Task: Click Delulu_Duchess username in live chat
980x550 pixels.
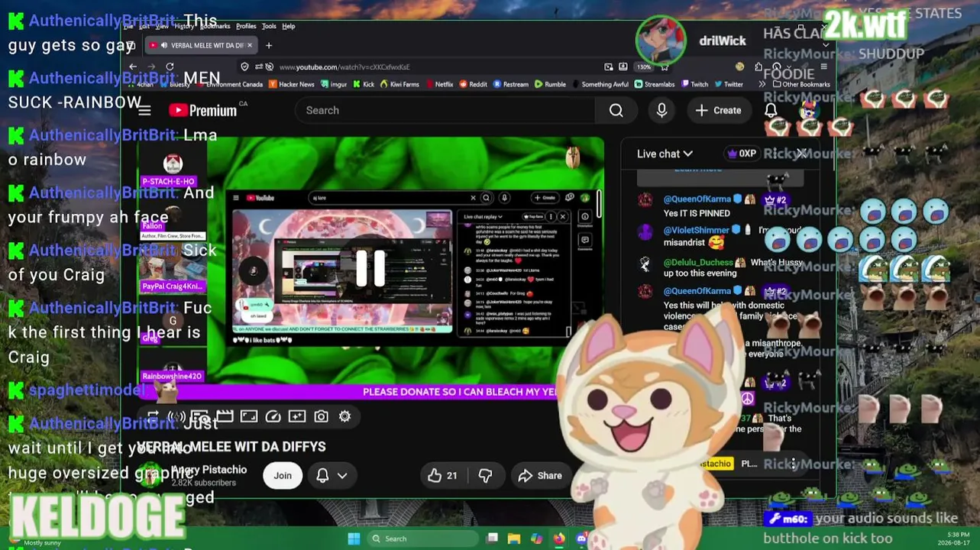Action: point(698,263)
